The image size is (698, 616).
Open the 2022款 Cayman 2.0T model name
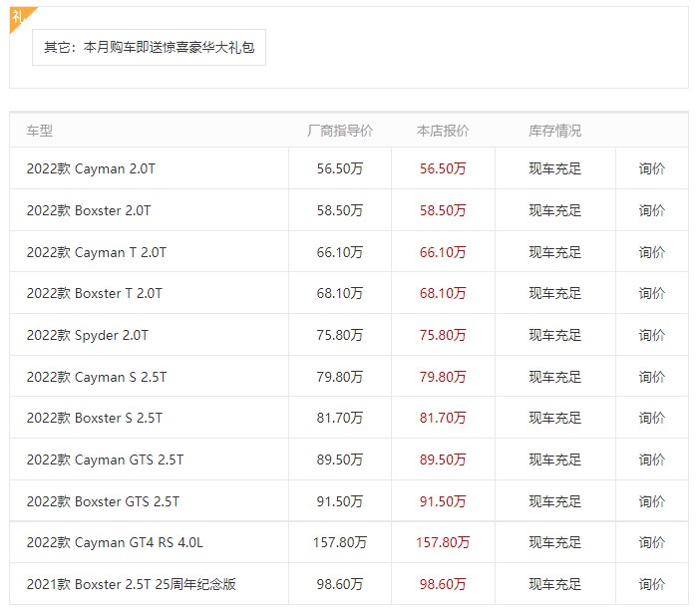point(91,168)
